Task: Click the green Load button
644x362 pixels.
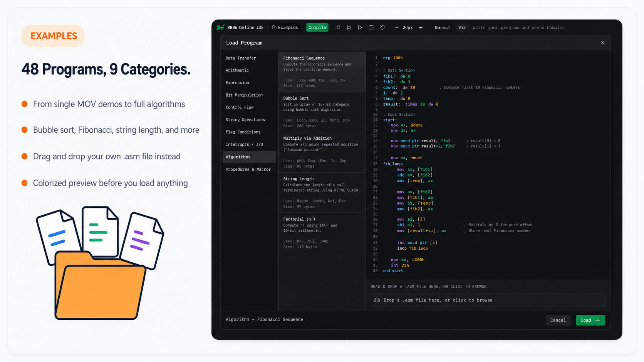Action: (590, 320)
